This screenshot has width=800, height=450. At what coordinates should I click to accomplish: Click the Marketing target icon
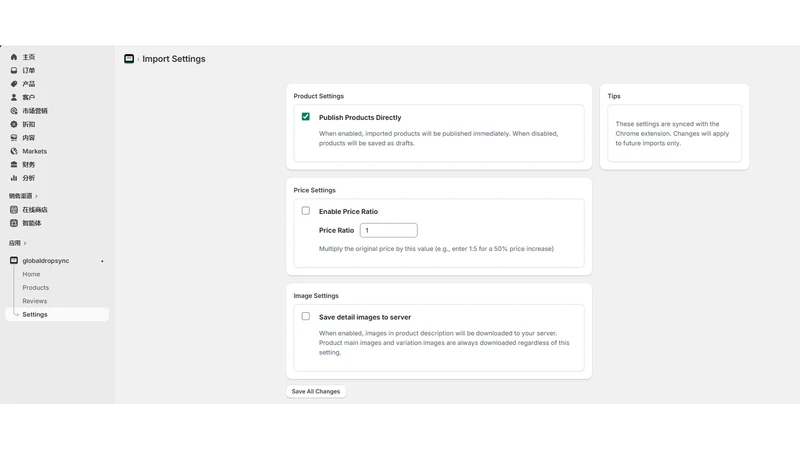click(14, 111)
